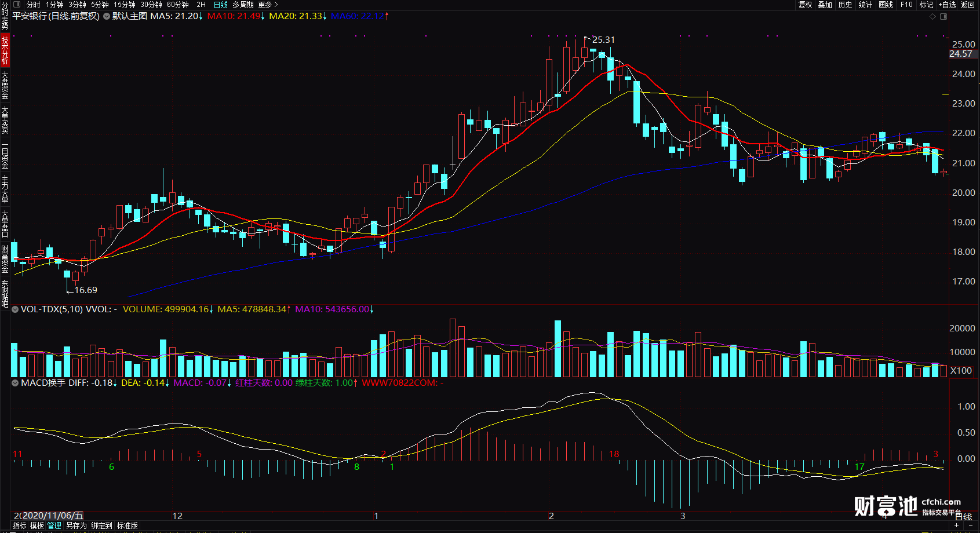Open the 主力大单 sidebar tab

5,190
